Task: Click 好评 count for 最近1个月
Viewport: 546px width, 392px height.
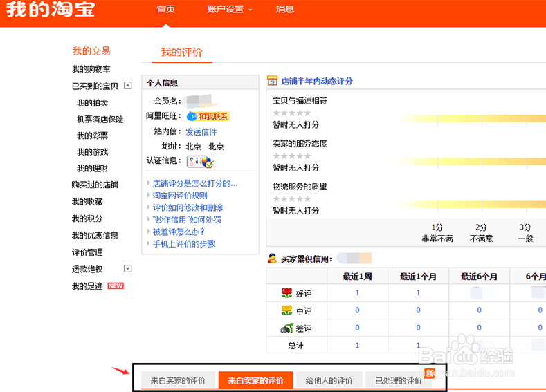Action: [418, 293]
